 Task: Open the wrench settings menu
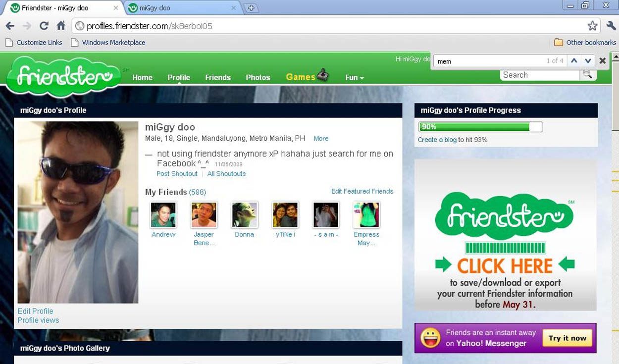pyautogui.click(x=611, y=26)
